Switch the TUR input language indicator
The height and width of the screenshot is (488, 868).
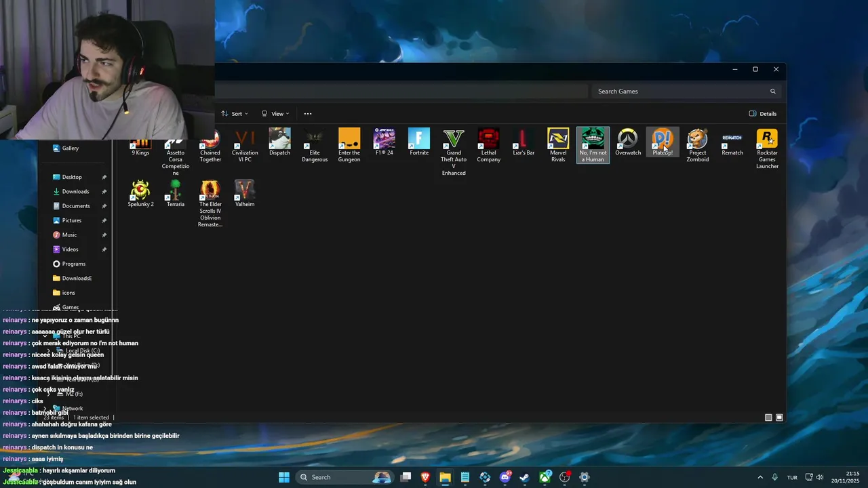pos(792,477)
